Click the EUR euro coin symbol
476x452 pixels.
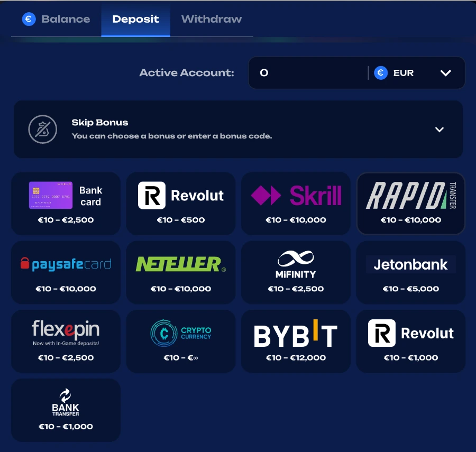380,72
